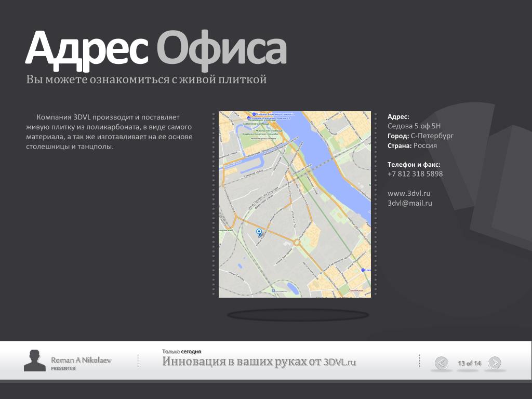Click the "13 of 14" slide counter
The image size is (532, 399).
469,363
